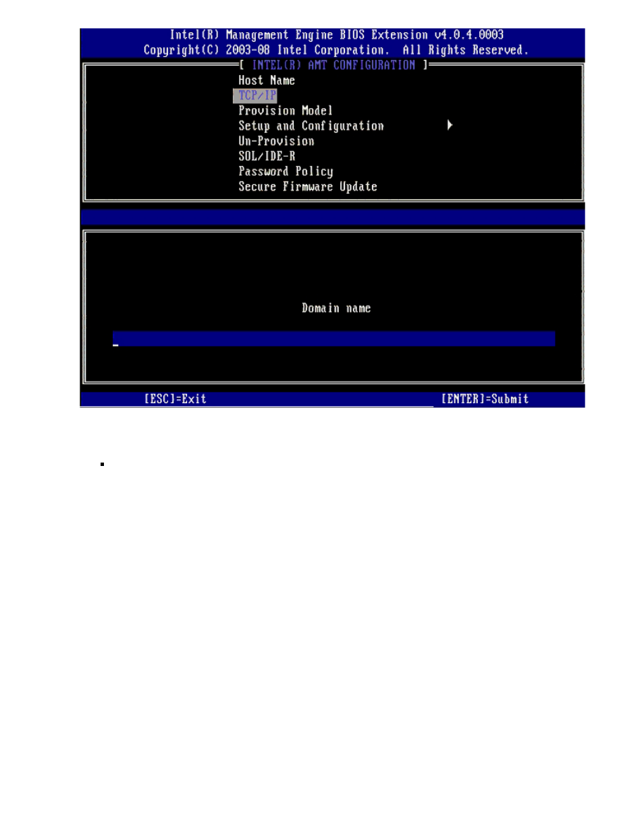Open the Provision Model option
This screenshot has width=644, height=834.
click(x=285, y=111)
